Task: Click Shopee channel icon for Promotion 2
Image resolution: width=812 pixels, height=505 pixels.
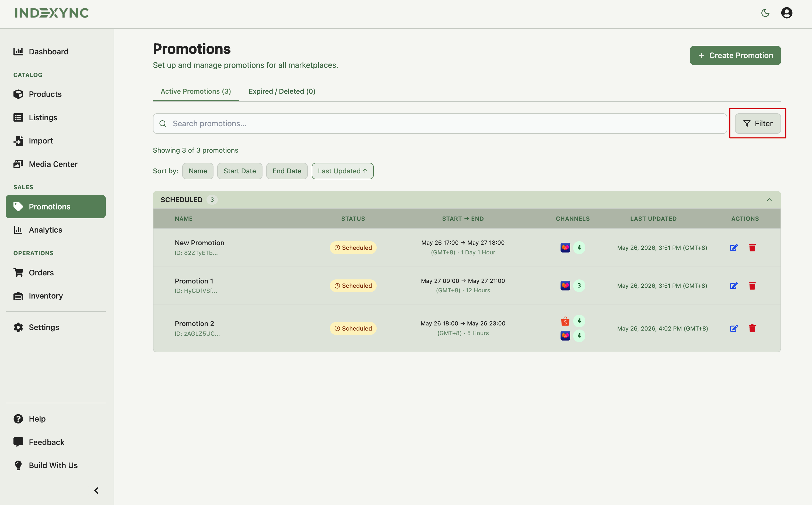Action: (565, 321)
